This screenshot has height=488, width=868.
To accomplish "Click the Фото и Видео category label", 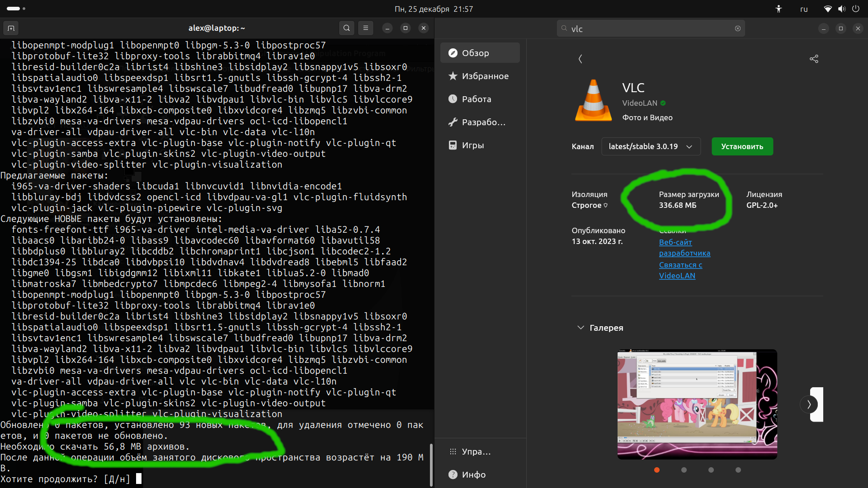I will coord(647,117).
